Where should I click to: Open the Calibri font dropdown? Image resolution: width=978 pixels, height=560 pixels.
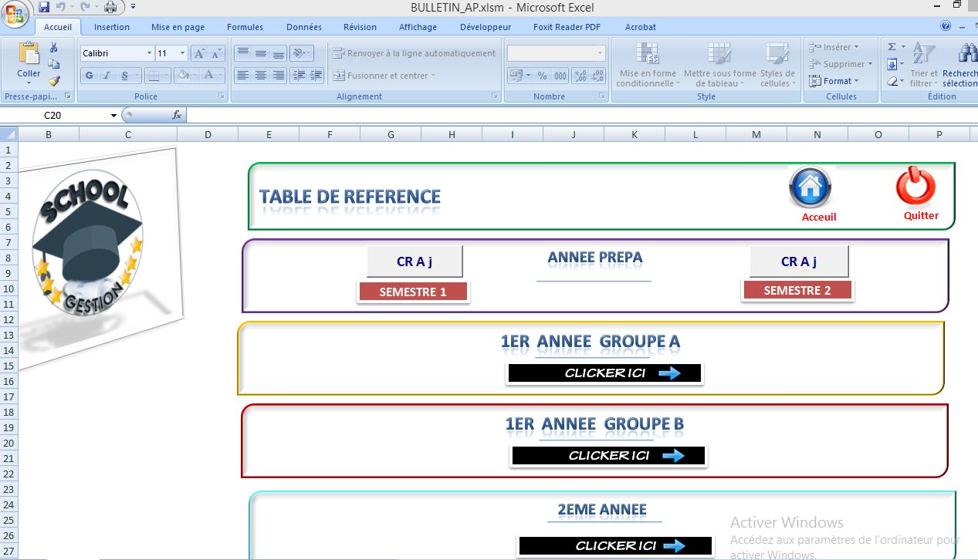[x=151, y=52]
